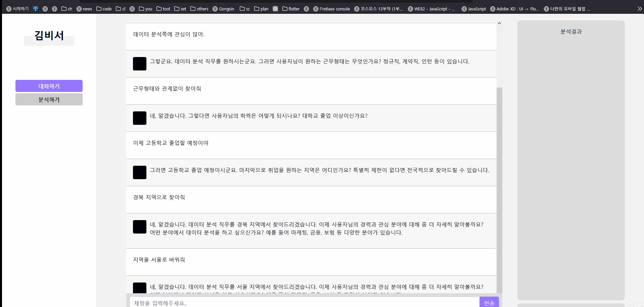644x307 pixels.
Task: Expand the code bookmarks folder
Action: [104, 9]
